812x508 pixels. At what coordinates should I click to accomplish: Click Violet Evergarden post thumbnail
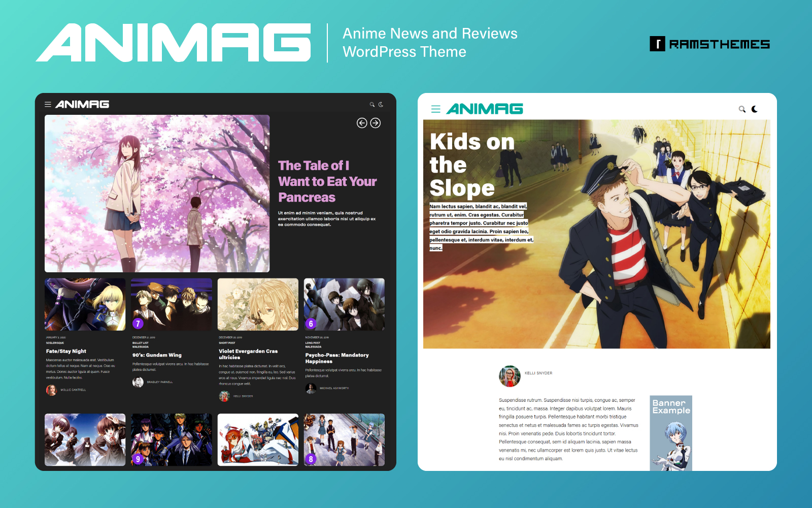[258, 304]
